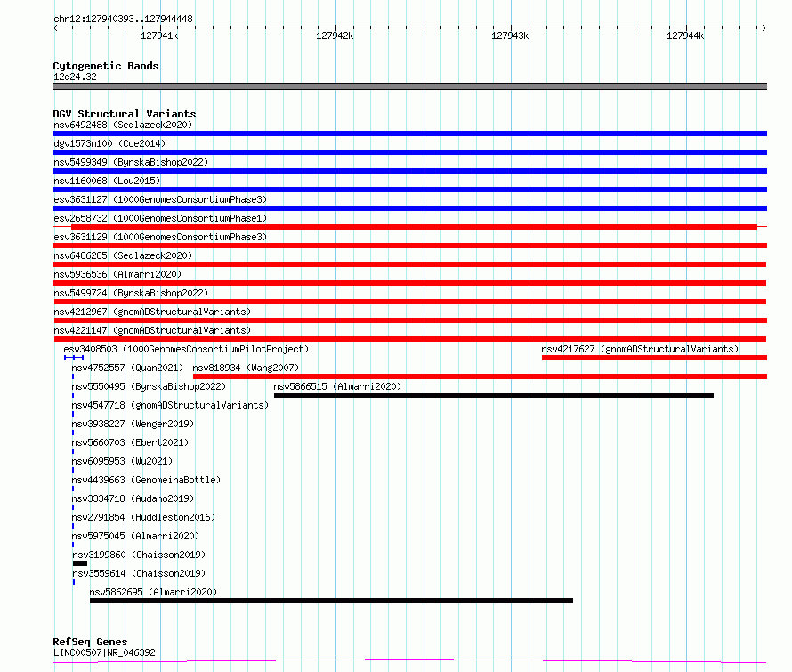The image size is (792, 672).
Task: Click nsv4212967 (gnomADStructuralVariants) label
Action: (152, 312)
